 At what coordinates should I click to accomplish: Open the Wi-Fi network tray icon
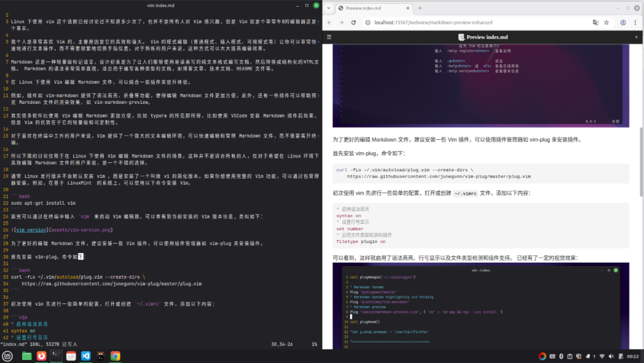(602, 356)
